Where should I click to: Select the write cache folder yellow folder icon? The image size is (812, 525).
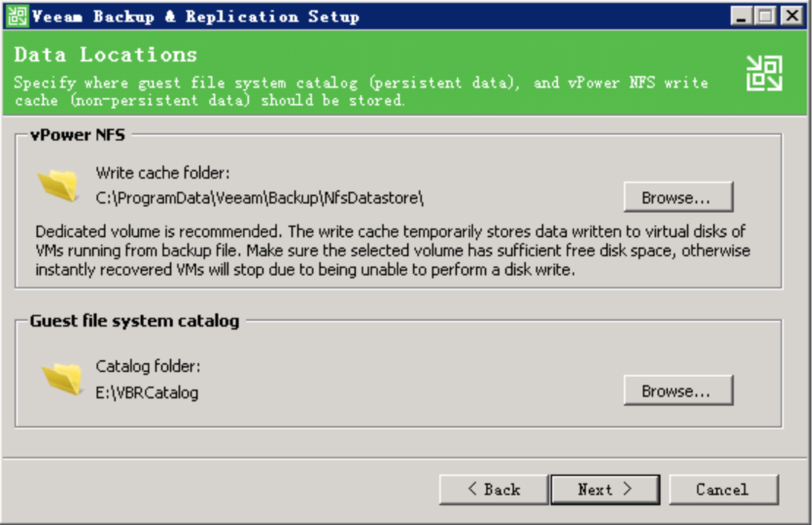[x=56, y=186]
